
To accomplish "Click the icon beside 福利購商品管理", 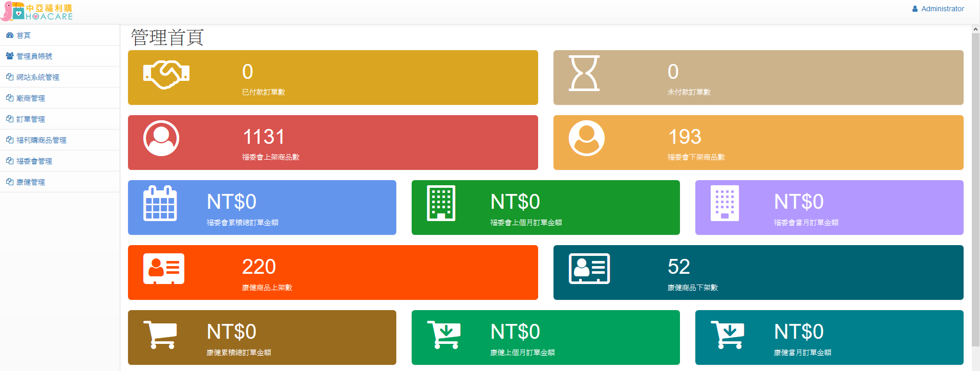I will (10, 140).
